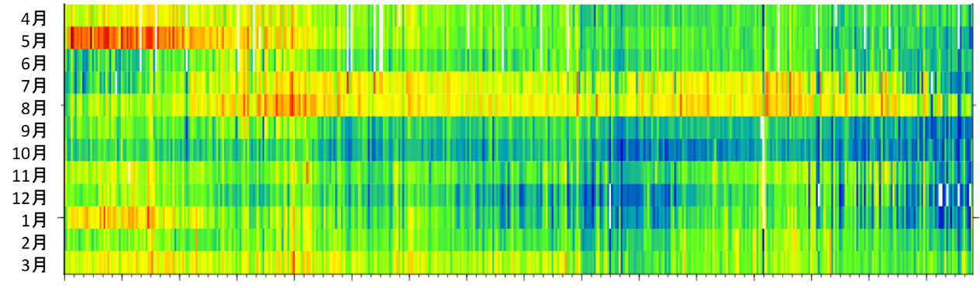Viewport: 980px width, 288px height.
Task: Click the 9月 row label
Action: tap(34, 130)
